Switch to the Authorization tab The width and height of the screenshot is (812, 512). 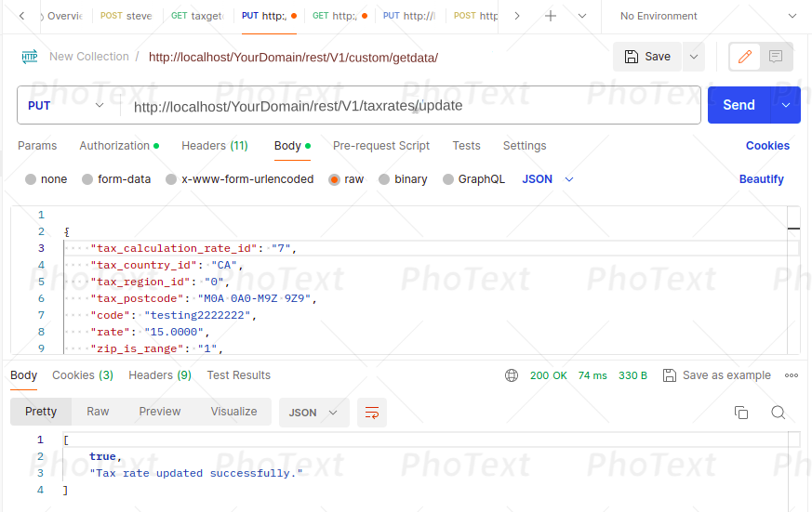click(118, 146)
